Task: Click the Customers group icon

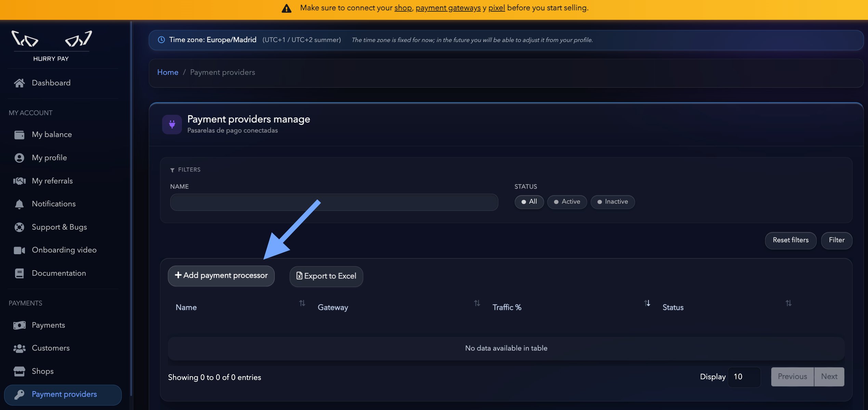Action: click(x=19, y=348)
